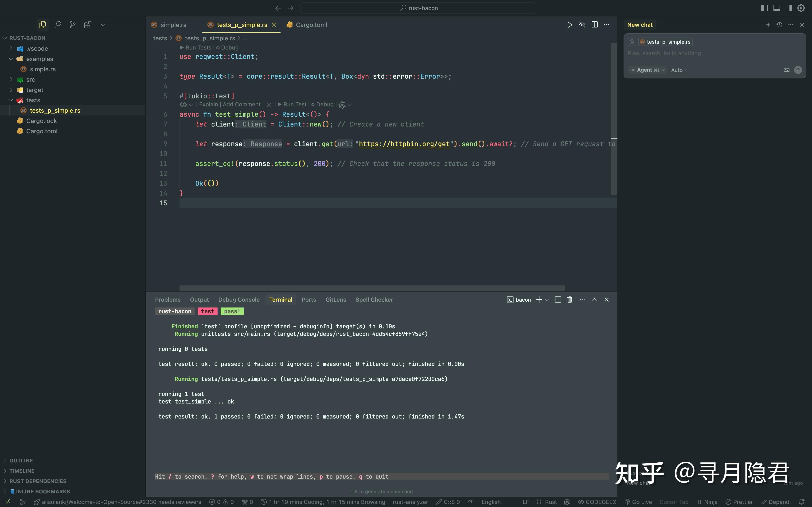Split the editor using the split icon
Image resolution: width=812 pixels, height=507 pixels.
pyautogui.click(x=595, y=24)
